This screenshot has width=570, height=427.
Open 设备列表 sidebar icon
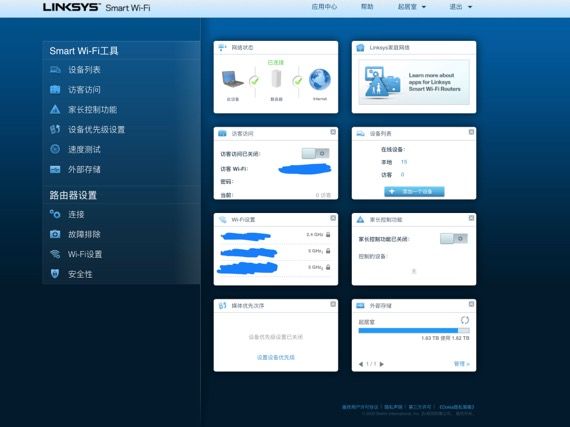[55, 69]
